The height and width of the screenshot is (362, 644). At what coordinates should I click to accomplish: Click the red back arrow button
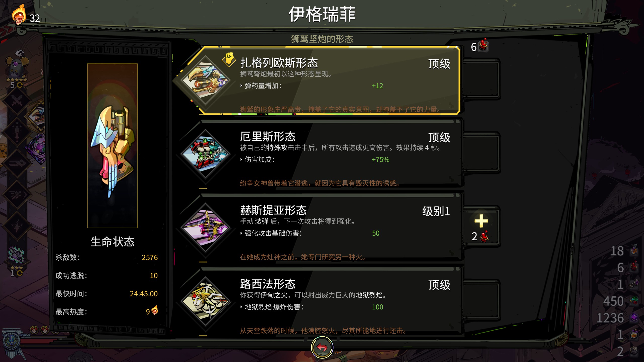[322, 347]
